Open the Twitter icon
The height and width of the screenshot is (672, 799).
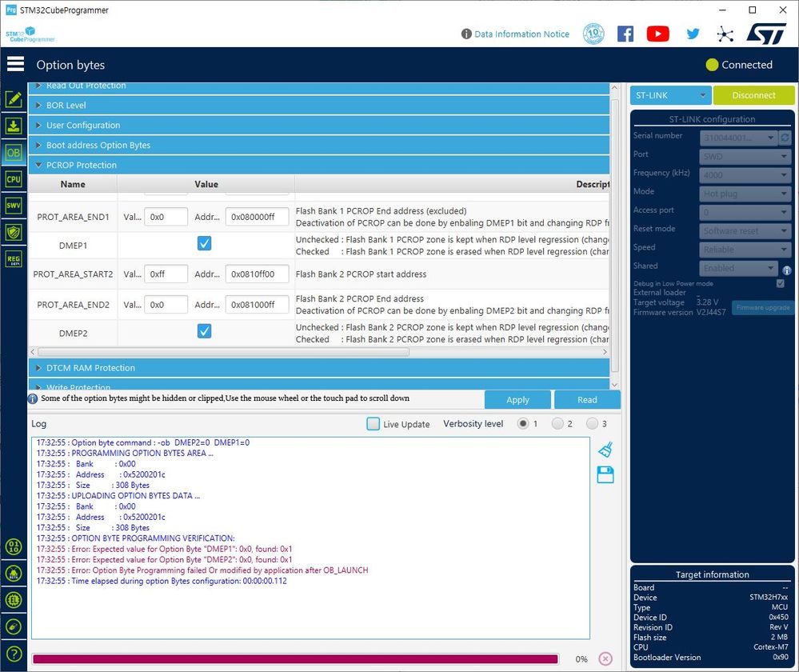693,34
